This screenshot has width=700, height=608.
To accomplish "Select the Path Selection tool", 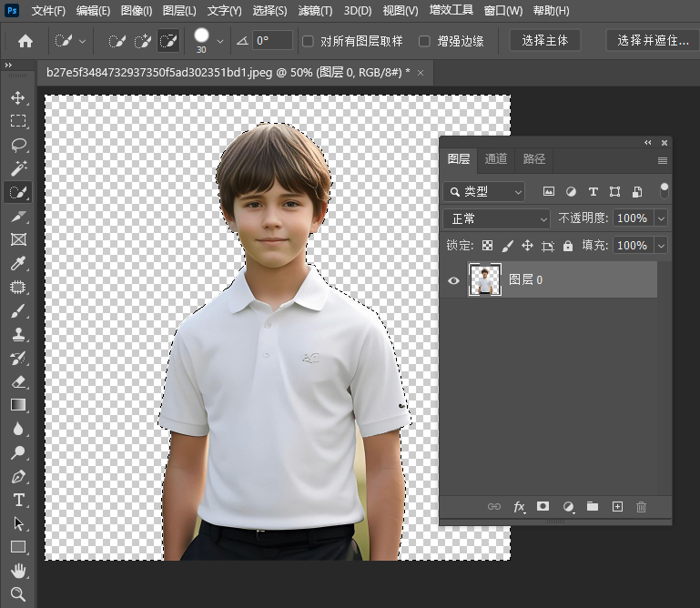I will pos(18,523).
